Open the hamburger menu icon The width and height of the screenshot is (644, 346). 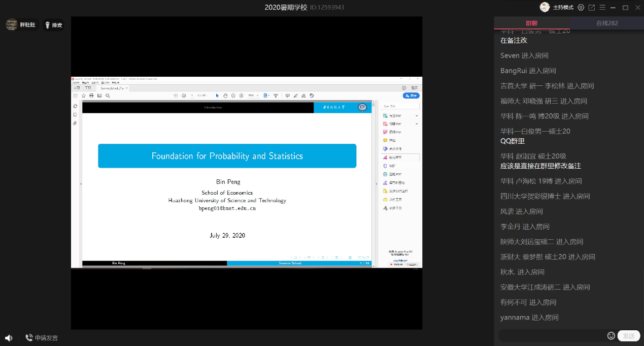coord(602,8)
